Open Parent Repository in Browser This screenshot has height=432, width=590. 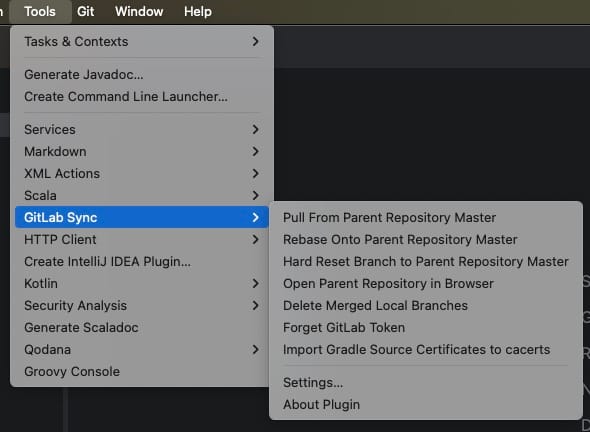point(426,284)
